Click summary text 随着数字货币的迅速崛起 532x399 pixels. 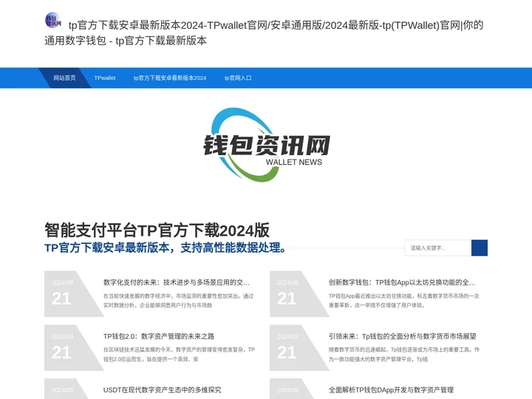pyautogui.click(x=403, y=354)
